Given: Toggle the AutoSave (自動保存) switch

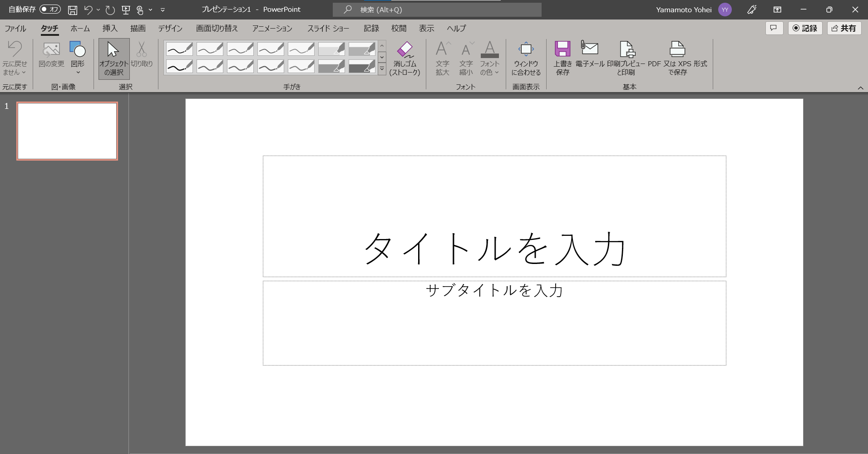Looking at the screenshot, I should (x=50, y=10).
